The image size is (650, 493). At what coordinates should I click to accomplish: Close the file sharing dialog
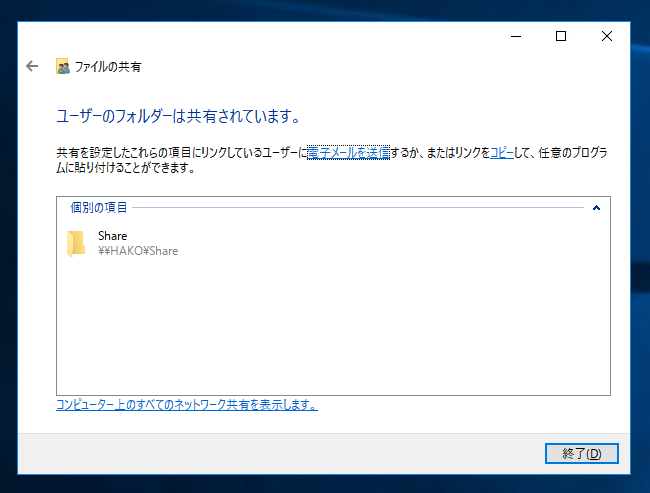click(x=607, y=36)
